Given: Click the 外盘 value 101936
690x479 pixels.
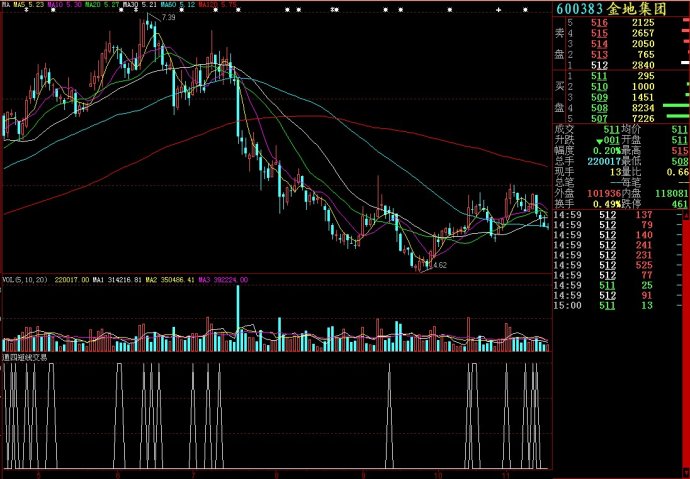Looking at the screenshot, I should (x=603, y=193).
